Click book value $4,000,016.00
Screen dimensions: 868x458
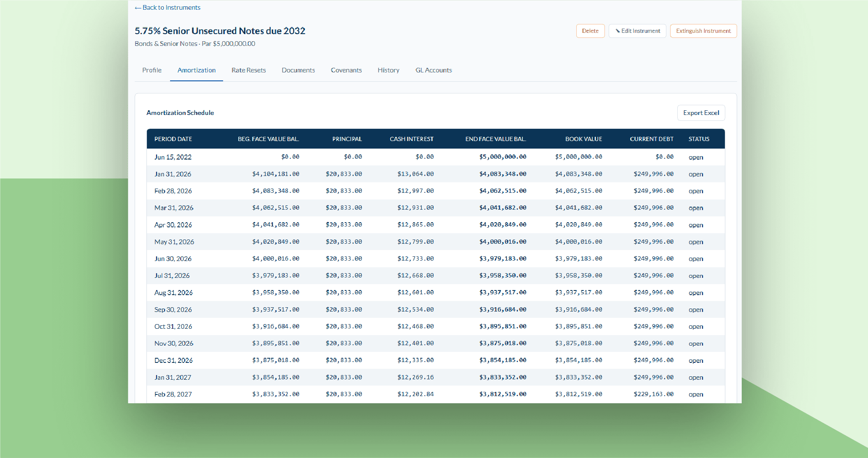578,242
